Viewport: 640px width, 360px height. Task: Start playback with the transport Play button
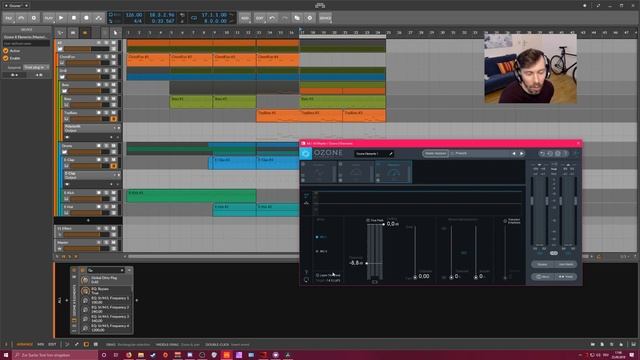(61, 18)
